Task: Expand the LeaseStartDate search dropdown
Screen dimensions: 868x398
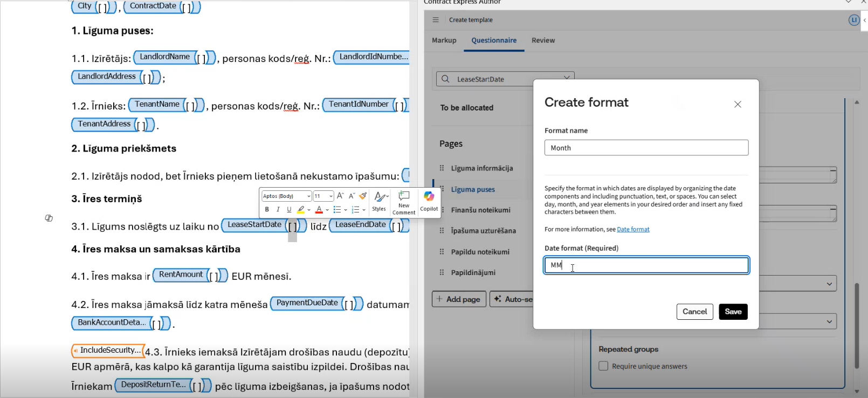Action: click(x=566, y=79)
